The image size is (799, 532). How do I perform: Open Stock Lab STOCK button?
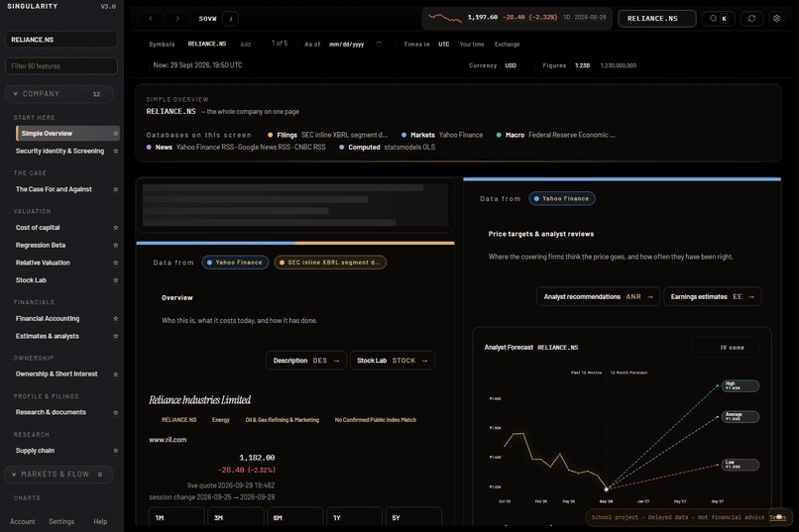click(x=393, y=361)
